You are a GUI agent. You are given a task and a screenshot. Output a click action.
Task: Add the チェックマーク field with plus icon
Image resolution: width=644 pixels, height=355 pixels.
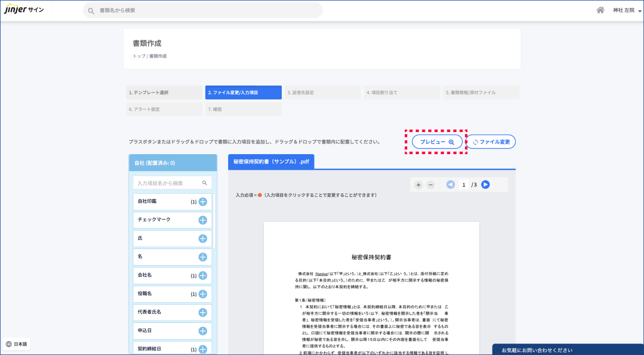point(203,220)
